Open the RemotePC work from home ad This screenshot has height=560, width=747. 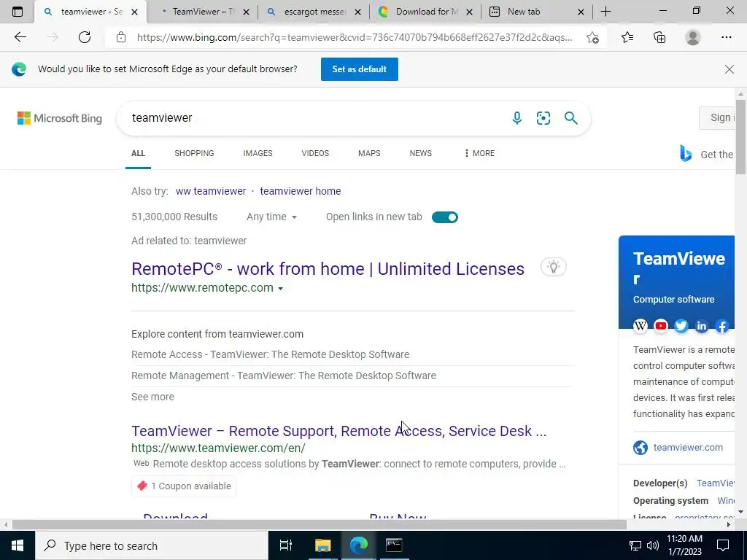coord(328,269)
